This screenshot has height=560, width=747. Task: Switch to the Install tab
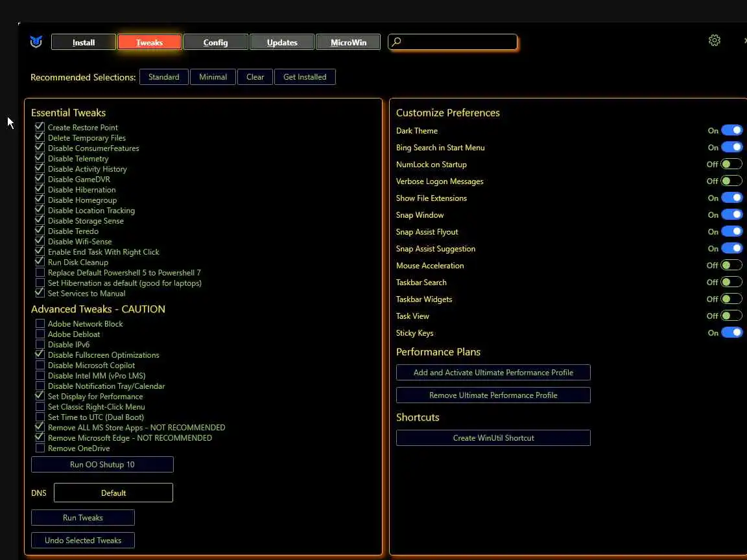pos(84,42)
